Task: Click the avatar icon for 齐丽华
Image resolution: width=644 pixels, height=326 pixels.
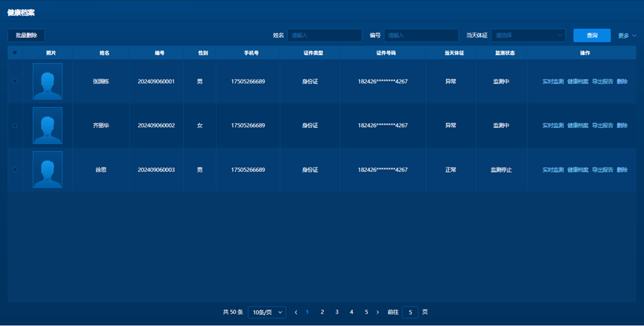Action: coord(48,126)
